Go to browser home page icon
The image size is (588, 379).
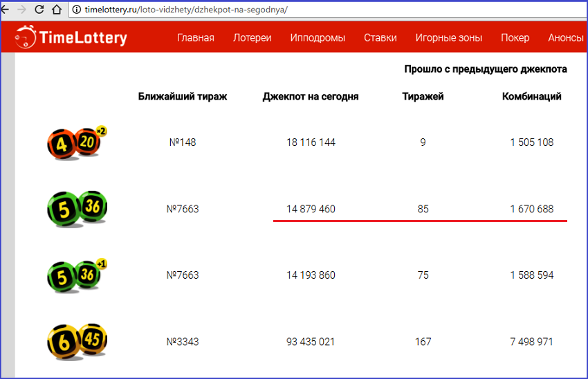click(x=57, y=10)
